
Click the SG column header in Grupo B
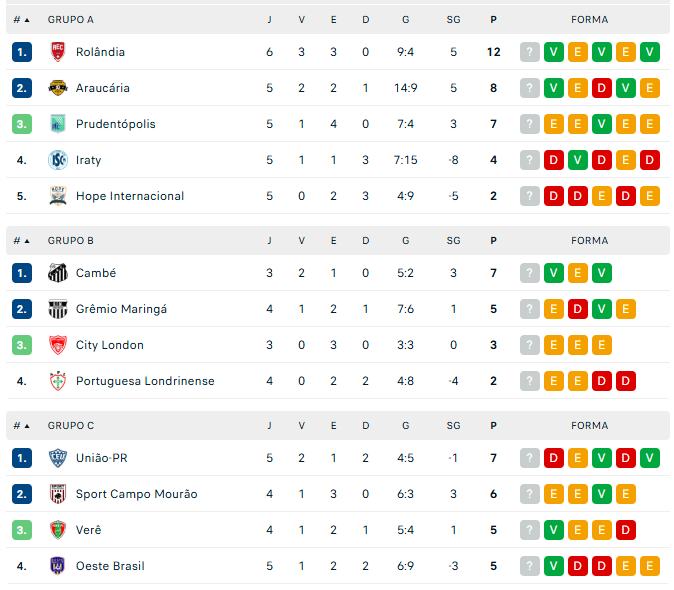click(453, 240)
